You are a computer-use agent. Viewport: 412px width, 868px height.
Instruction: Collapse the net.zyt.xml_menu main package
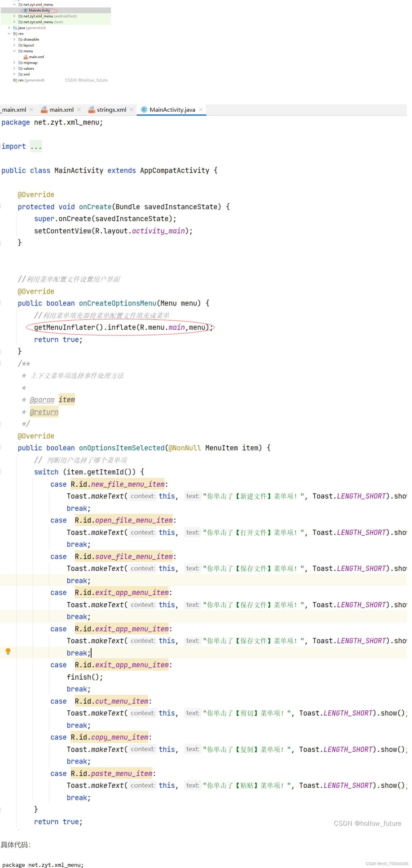[15, 5]
